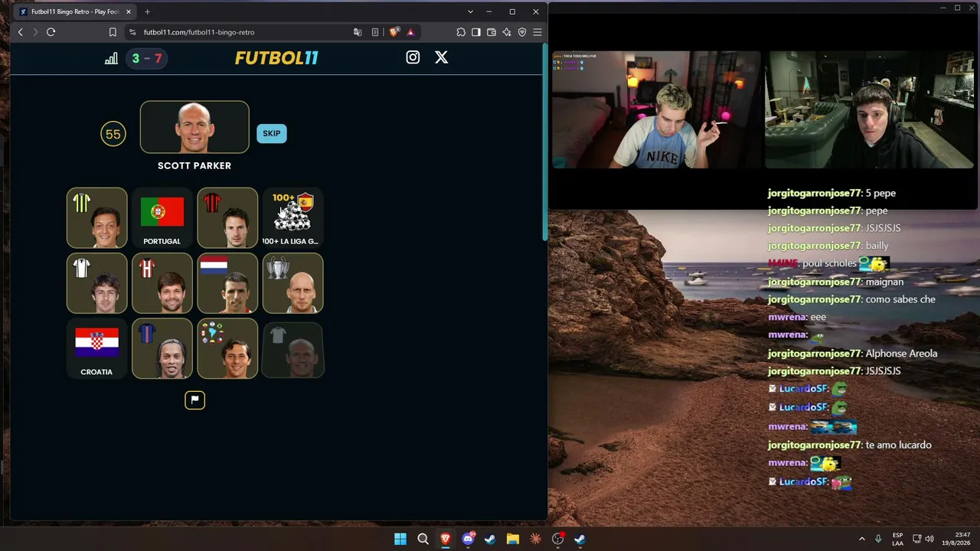Open the tab search dropdown chevron
This screenshot has height=551, width=980.
click(x=470, y=11)
